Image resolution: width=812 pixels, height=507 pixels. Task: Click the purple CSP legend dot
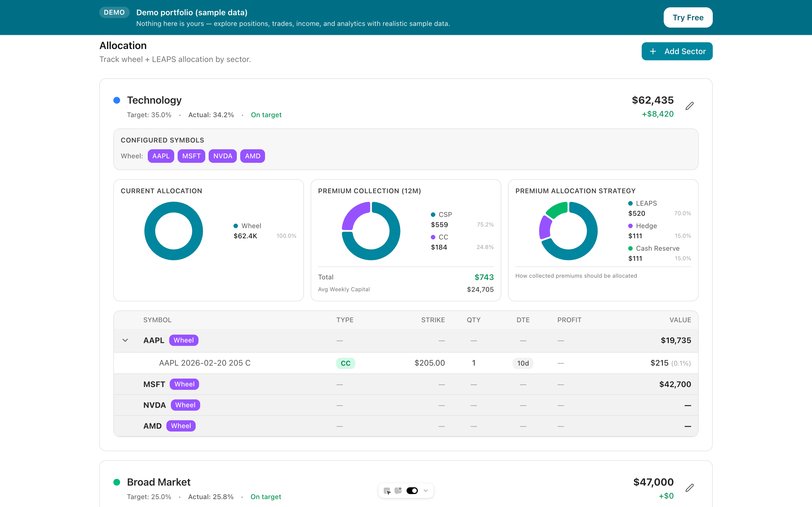433,214
